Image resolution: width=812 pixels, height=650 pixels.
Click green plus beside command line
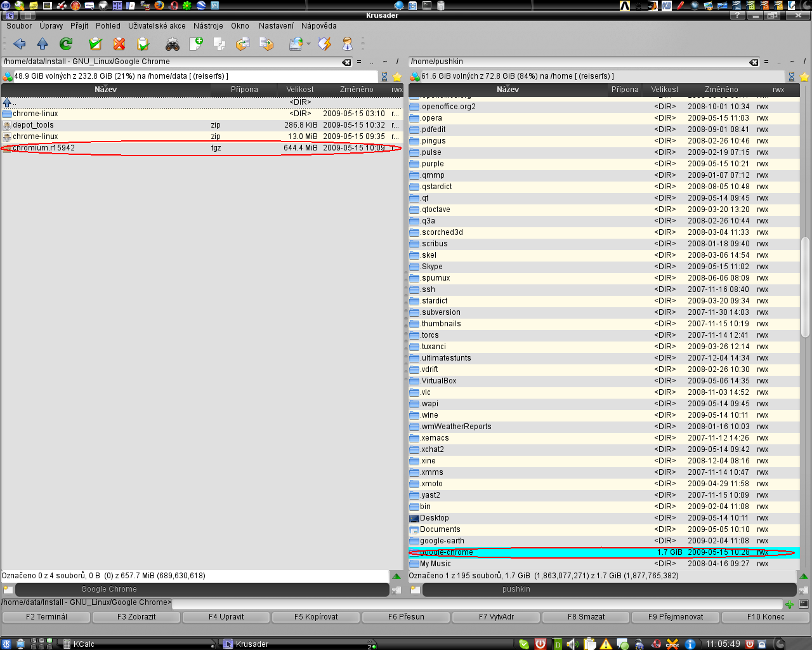[790, 604]
